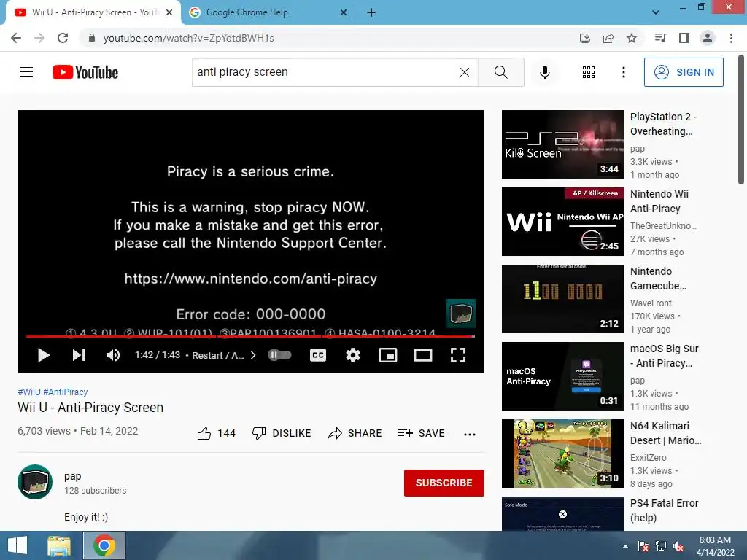Click the address bar URL
Viewport: 747px width, 560px height.
pyautogui.click(x=188, y=38)
